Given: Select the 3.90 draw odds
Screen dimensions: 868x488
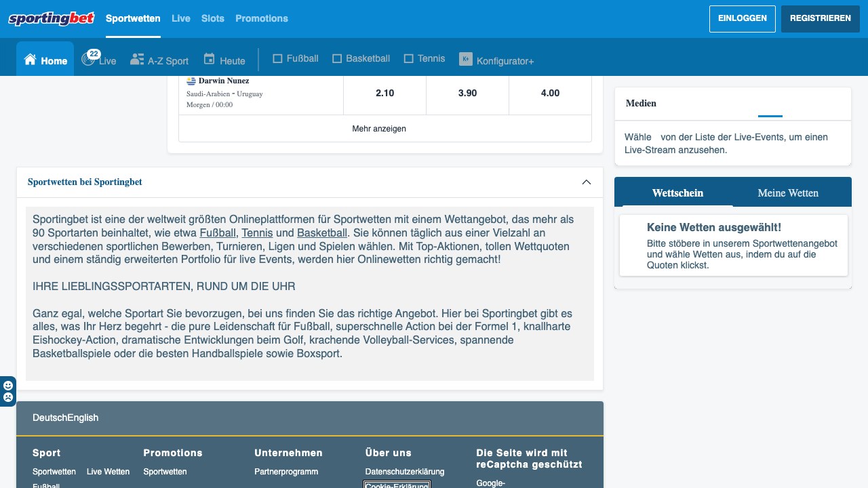Looking at the screenshot, I should click(467, 94).
